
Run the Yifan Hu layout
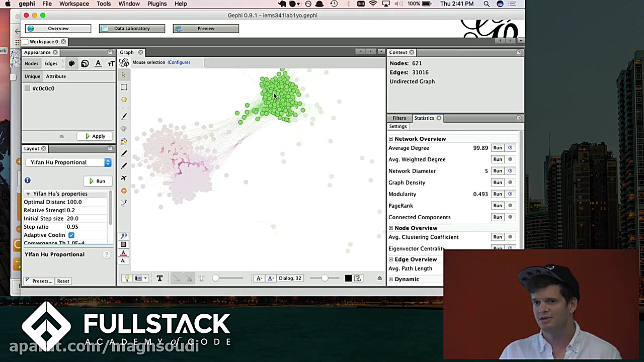[x=97, y=181]
